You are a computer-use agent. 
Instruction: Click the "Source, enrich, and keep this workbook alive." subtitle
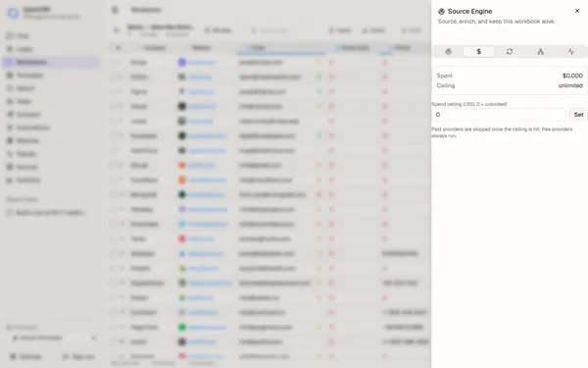tap(497, 22)
